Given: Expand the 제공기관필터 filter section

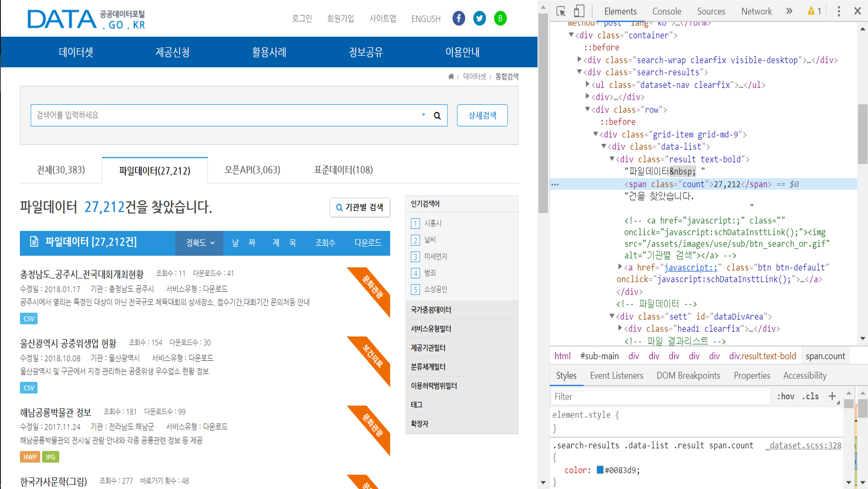Looking at the screenshot, I should (x=462, y=348).
